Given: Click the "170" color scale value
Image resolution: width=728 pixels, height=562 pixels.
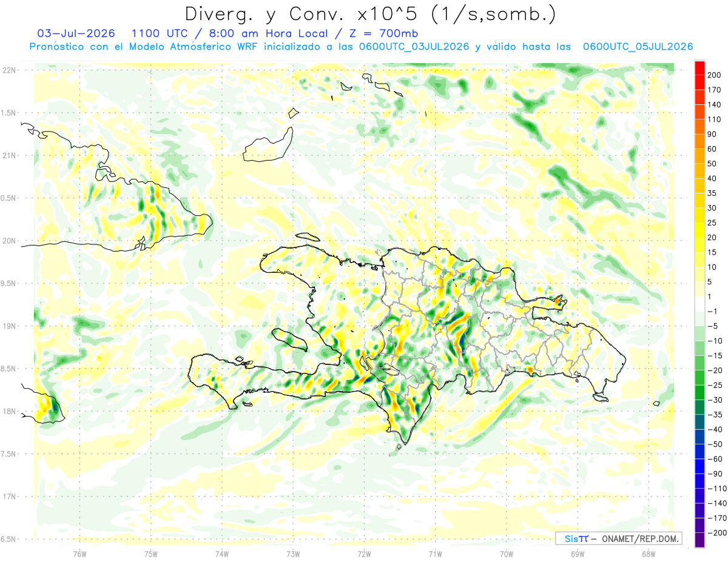Looking at the screenshot, I should click(714, 90).
